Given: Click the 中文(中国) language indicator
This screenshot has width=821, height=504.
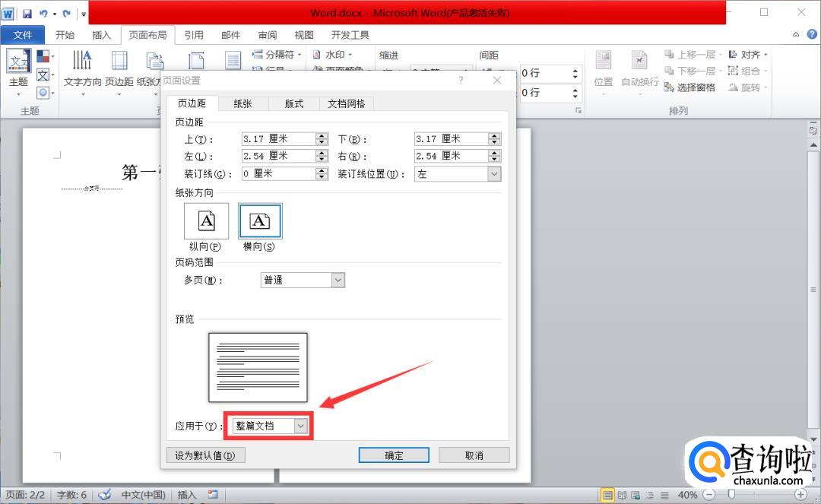Looking at the screenshot, I should click(143, 495).
